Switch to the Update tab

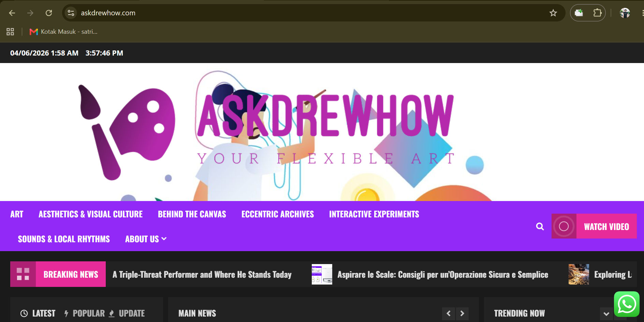point(127,313)
